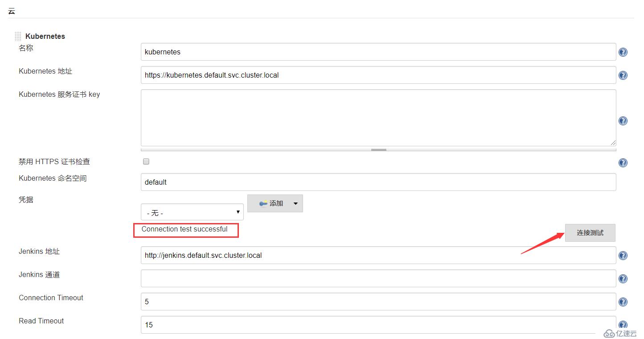Grab the certificate textarea resize bar
Viewport: 644px width, 339px height.
378,150
